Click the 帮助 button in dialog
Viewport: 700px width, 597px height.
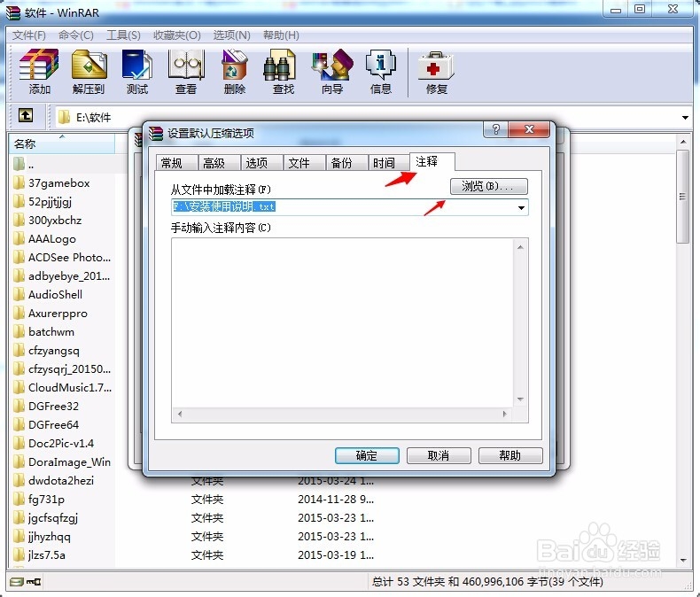[510, 455]
